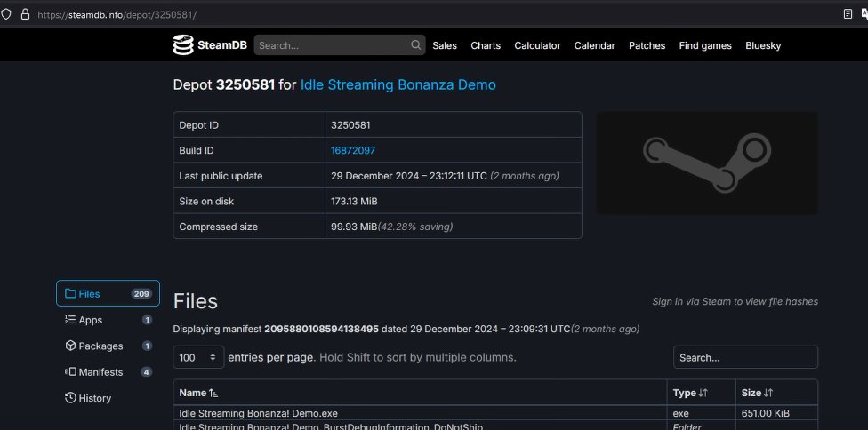This screenshot has width=868, height=430.
Task: Click the search magnifier icon in the header
Action: [415, 45]
